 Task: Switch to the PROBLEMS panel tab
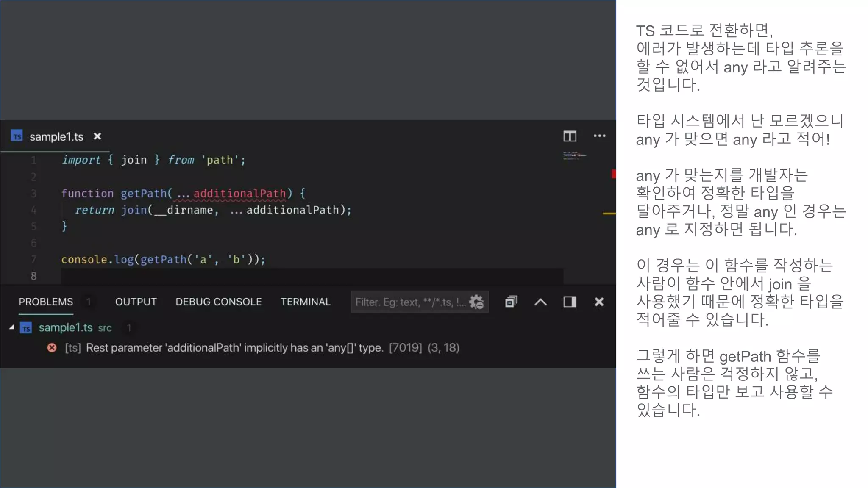coord(46,302)
